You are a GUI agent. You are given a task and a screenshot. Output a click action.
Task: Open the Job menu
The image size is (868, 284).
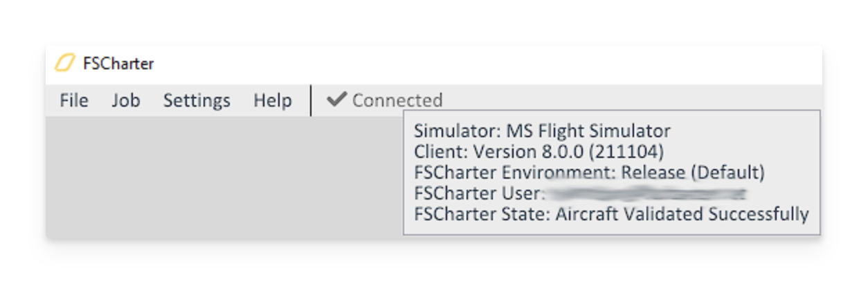[x=126, y=100]
